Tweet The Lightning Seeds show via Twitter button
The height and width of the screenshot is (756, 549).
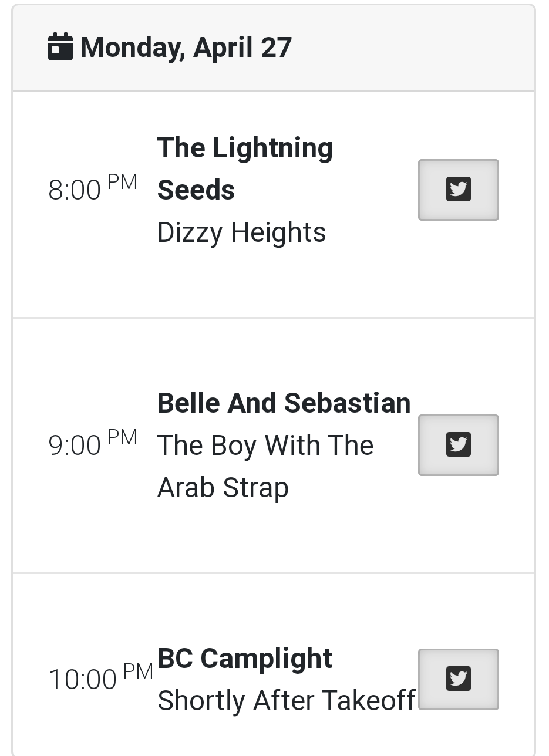point(458,190)
